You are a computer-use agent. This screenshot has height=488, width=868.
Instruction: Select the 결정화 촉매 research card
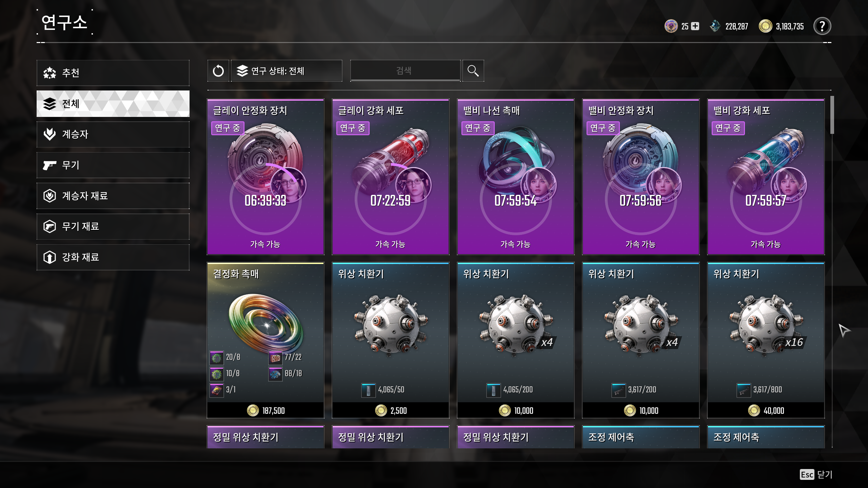coord(265,340)
